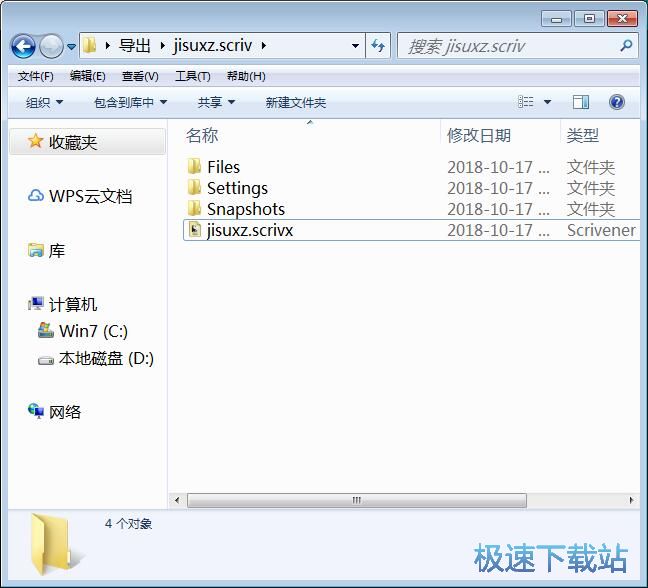The width and height of the screenshot is (648, 588).
Task: Click the greyed Forward navigation arrow
Action: point(51,46)
